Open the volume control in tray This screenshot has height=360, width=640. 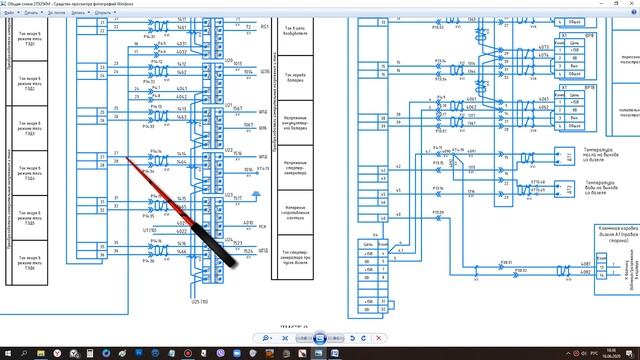click(x=584, y=353)
